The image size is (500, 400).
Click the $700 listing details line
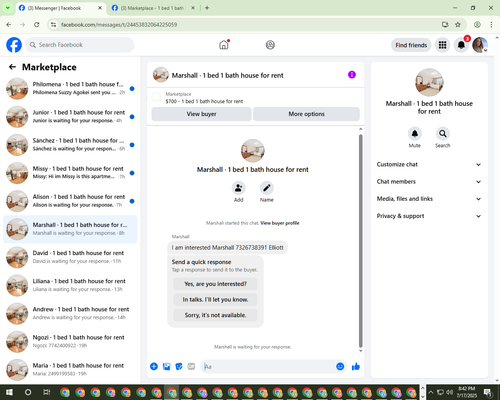pos(204,101)
